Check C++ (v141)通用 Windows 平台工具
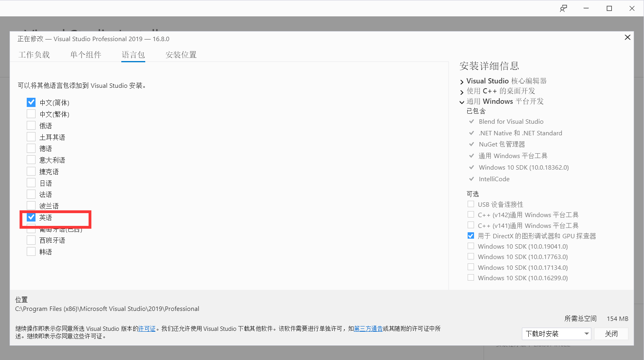Viewport: 644px width, 360px height. click(471, 225)
